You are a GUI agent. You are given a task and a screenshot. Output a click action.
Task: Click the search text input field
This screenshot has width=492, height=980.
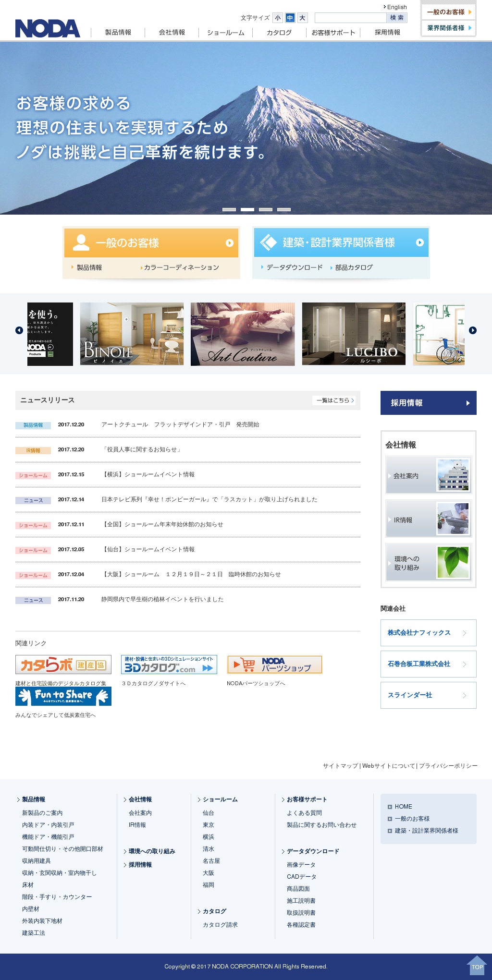350,18
